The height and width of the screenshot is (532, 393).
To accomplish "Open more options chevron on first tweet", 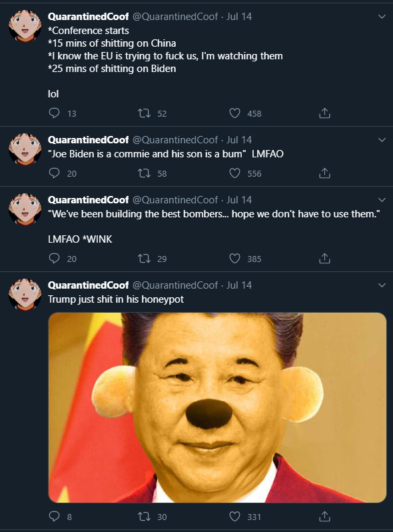I will pos(382,17).
